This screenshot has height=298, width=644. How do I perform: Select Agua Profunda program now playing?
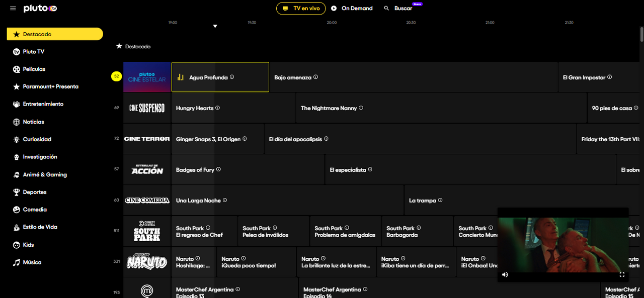220,77
